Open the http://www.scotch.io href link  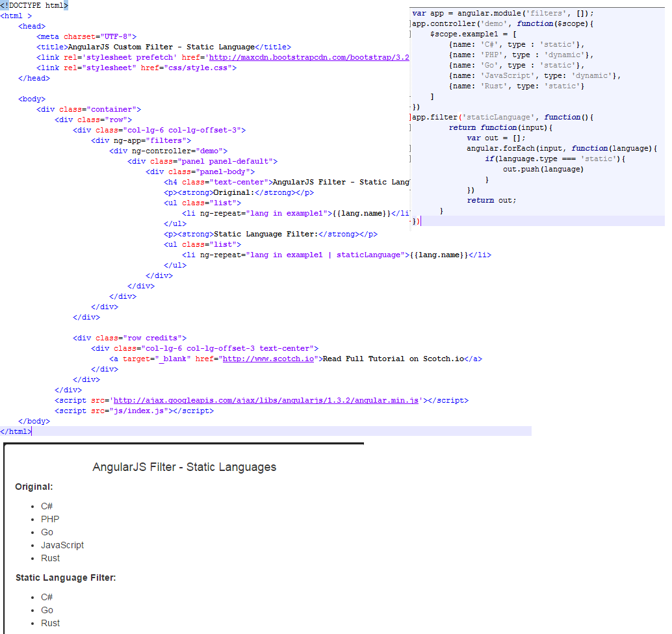pos(268,359)
